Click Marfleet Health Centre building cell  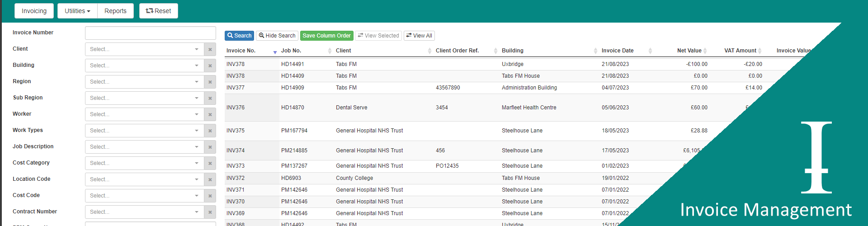coord(529,108)
